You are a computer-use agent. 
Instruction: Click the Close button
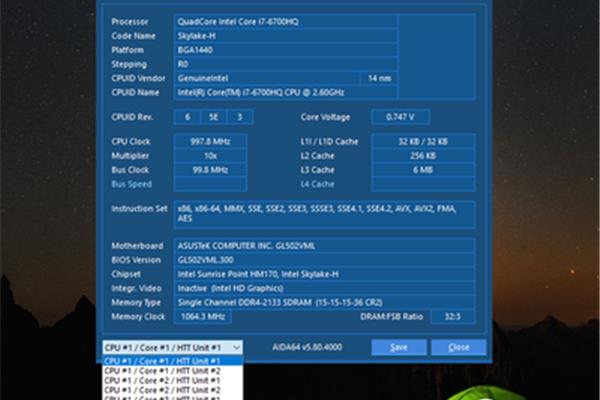point(459,347)
